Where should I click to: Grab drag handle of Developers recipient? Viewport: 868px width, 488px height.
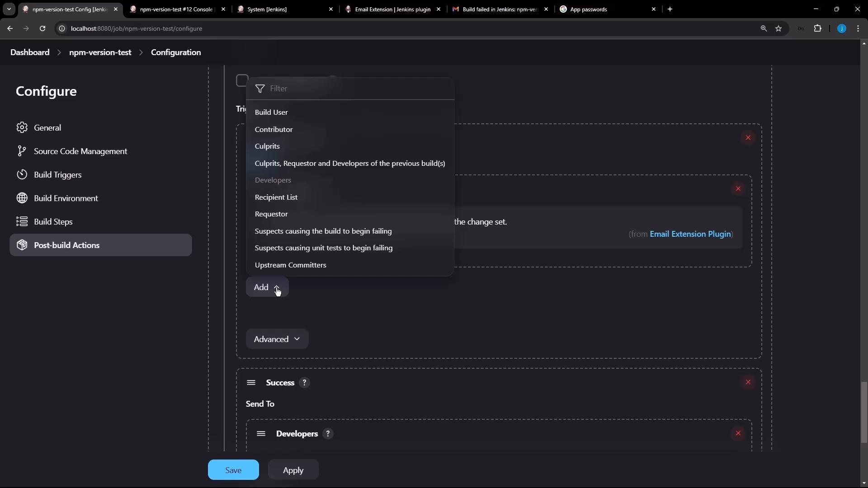pos(261,434)
